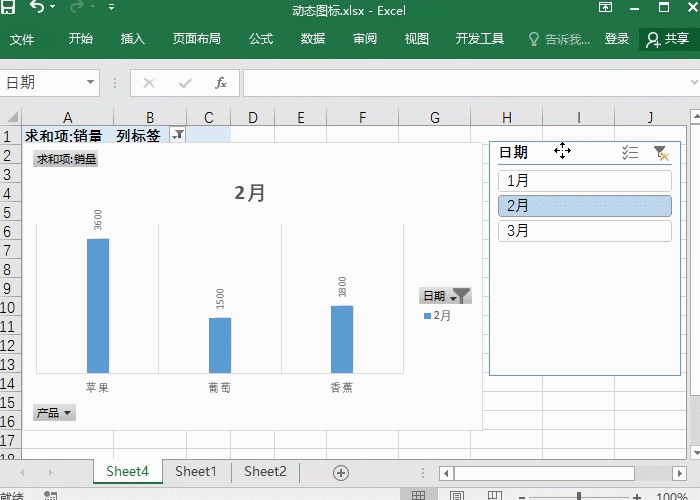Open the 公式 ribbon tab
Image resolution: width=700 pixels, height=500 pixels.
261,39
